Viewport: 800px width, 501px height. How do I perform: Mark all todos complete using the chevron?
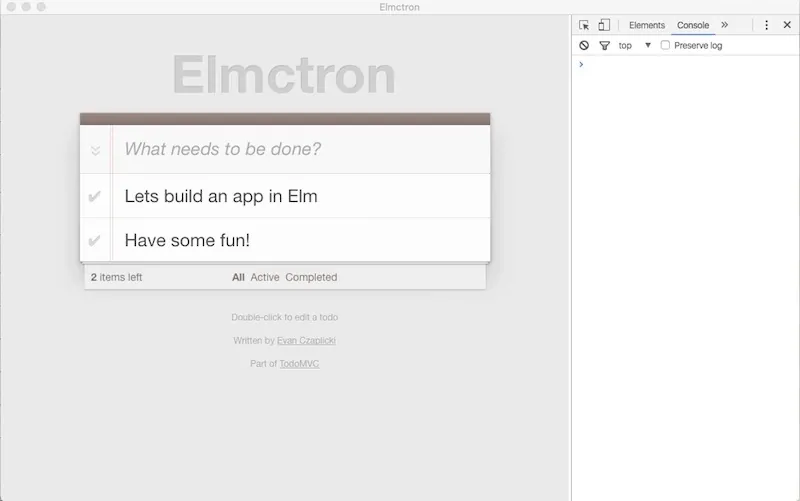point(95,151)
